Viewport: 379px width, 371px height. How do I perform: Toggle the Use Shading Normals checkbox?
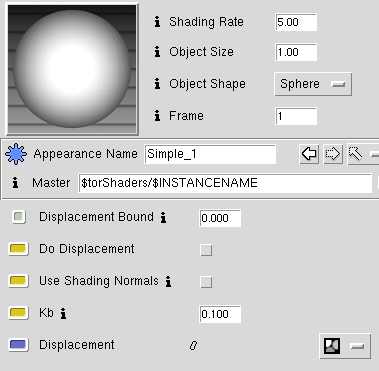pyautogui.click(x=206, y=282)
